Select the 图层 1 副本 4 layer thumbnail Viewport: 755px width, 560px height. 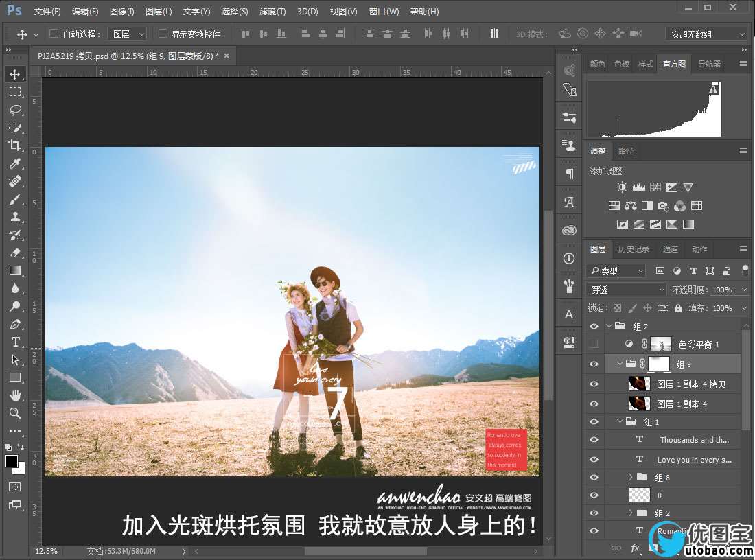coord(640,404)
